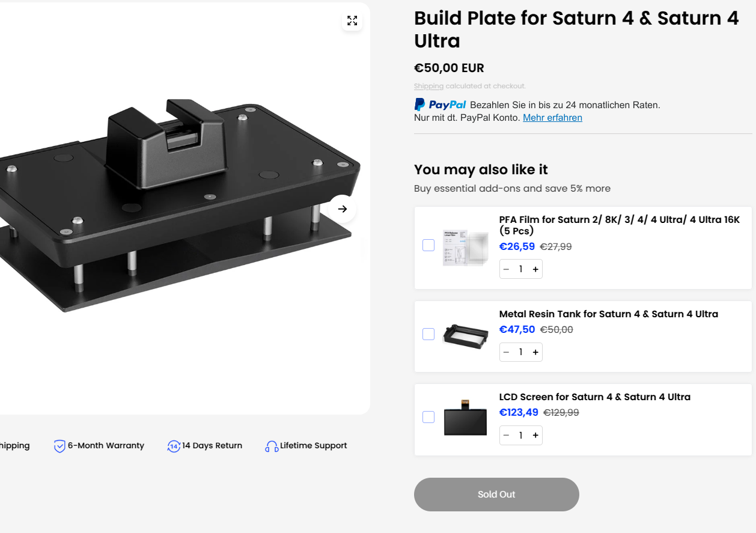Screen dimensions: 756x533
Task: Follow the Shipping policy link
Action: pyautogui.click(x=428, y=87)
